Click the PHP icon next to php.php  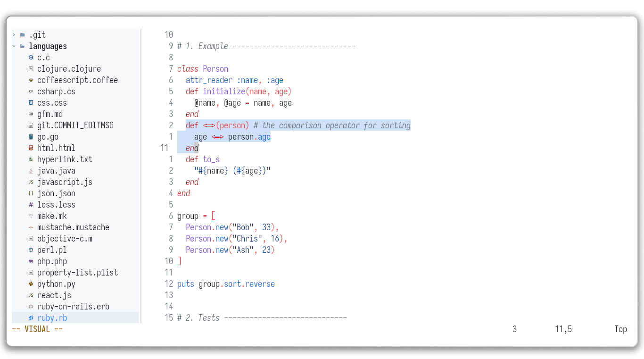30,261
